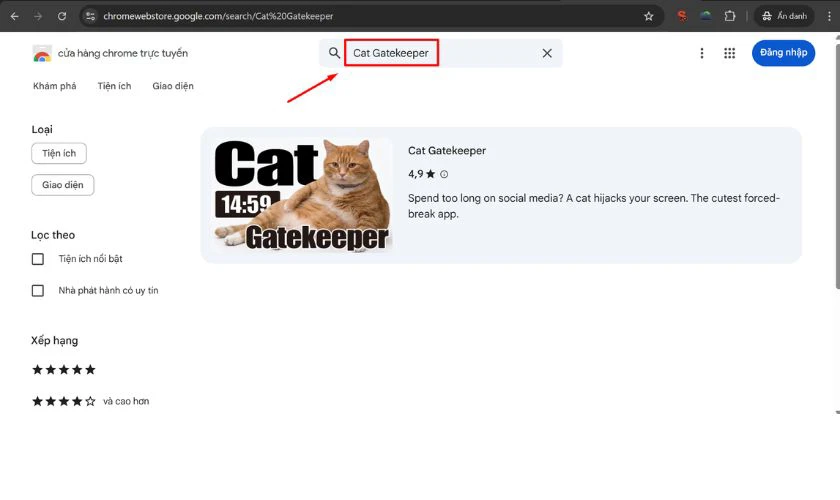Filter type by Giao diện chip
Screen dimensions: 840x500
pyautogui.click(x=63, y=185)
